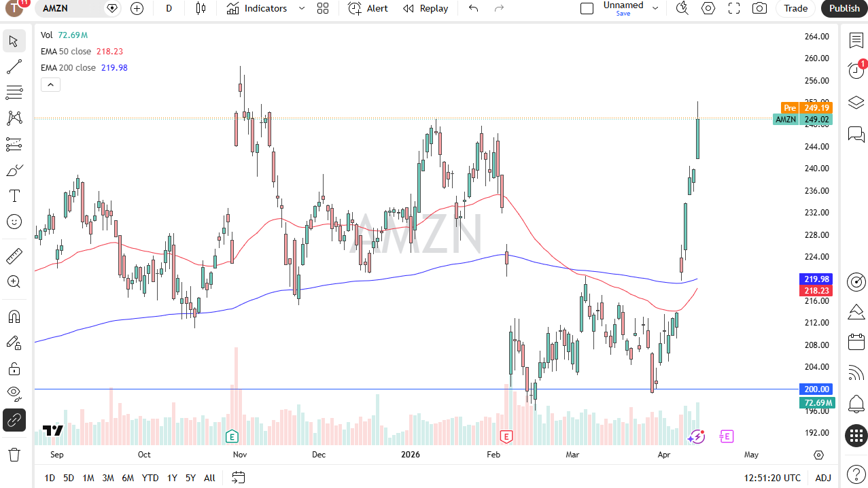
Task: Select the YTD time range
Action: pyautogui.click(x=150, y=478)
